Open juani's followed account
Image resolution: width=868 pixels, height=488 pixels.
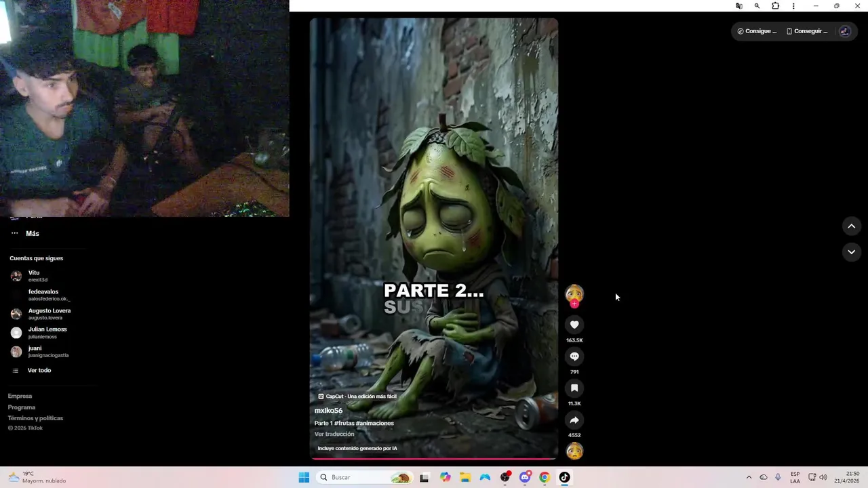(x=39, y=351)
